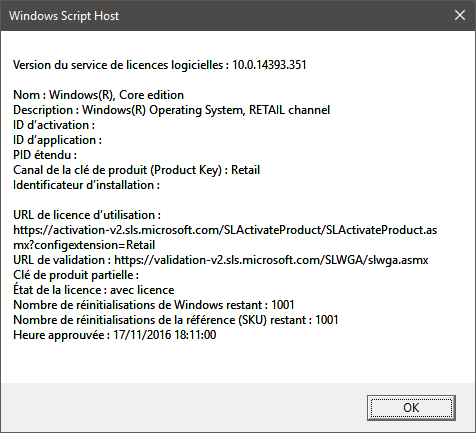The image size is (476, 433).
Task: Click 'État de la licence : avec licence'
Action: [93, 290]
